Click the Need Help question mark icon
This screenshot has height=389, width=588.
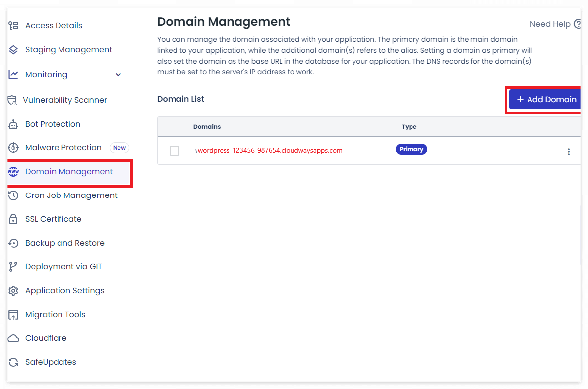578,24
